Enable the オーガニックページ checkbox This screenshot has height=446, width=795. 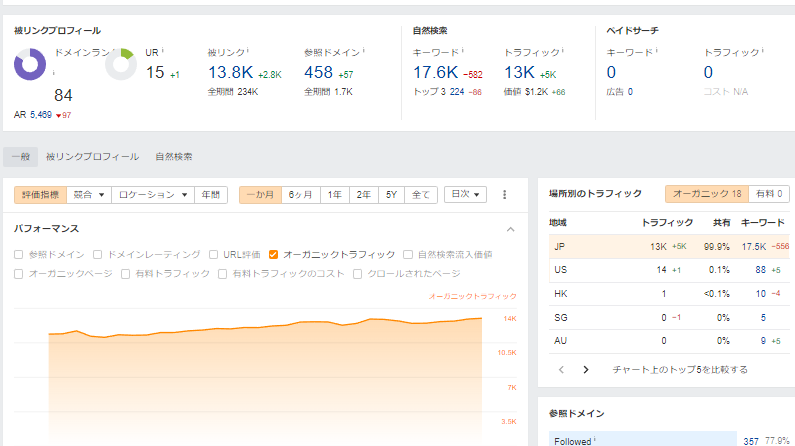click(19, 274)
